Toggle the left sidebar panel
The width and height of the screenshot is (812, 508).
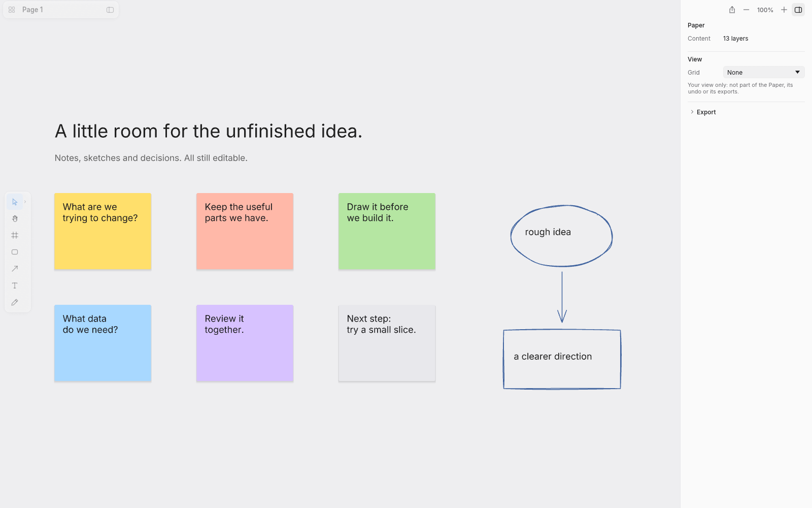click(110, 10)
